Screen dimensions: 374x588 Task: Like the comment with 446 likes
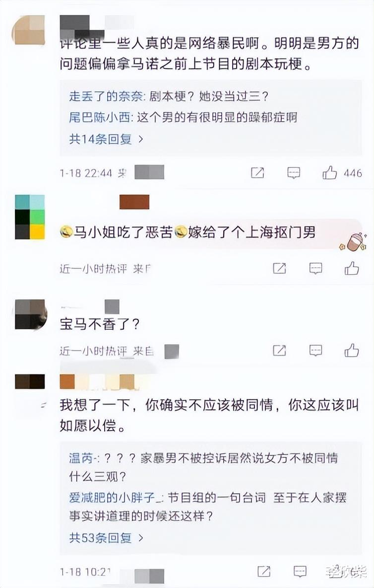(x=330, y=173)
